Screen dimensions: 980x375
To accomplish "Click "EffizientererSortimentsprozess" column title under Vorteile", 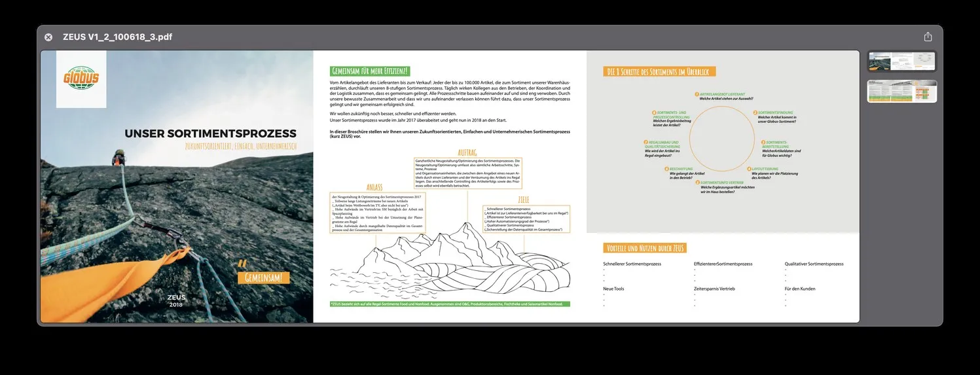I will pyautogui.click(x=723, y=264).
